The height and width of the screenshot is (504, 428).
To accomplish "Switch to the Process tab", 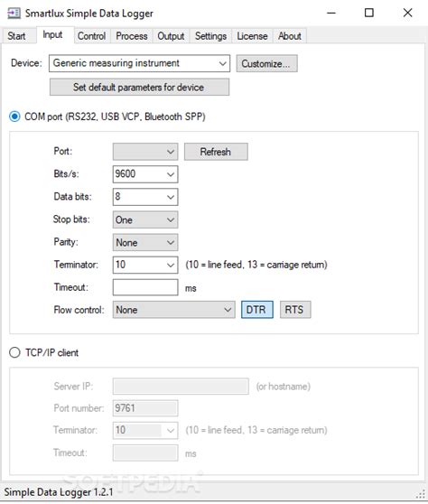I will tap(132, 36).
